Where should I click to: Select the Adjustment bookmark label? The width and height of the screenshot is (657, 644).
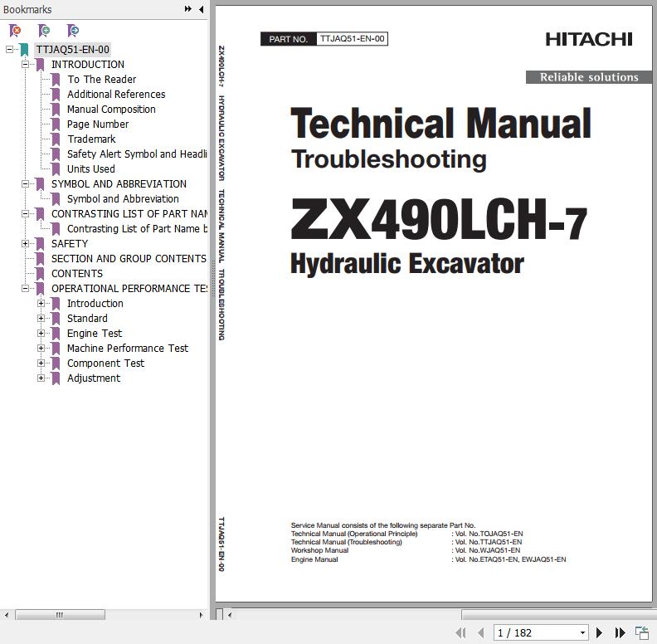pyautogui.click(x=94, y=378)
